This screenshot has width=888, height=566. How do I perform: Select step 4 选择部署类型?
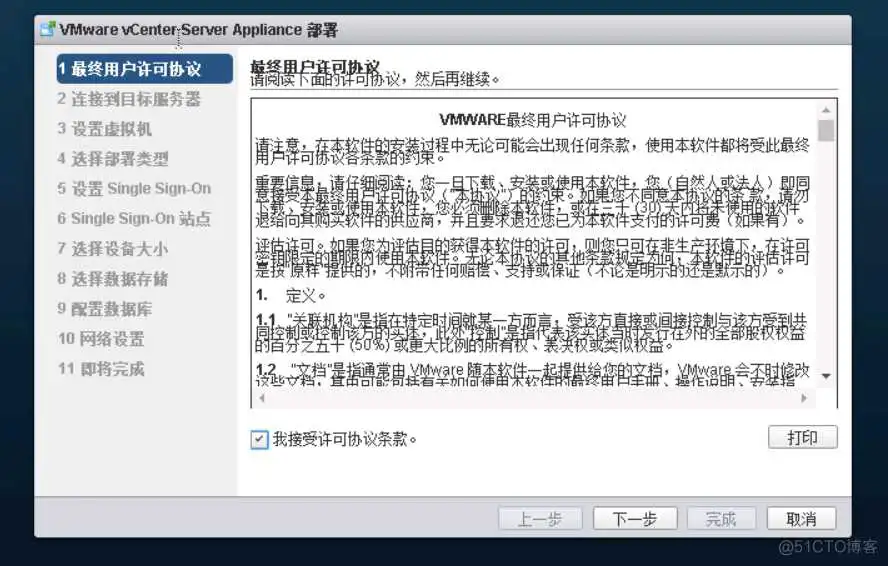(x=113, y=159)
